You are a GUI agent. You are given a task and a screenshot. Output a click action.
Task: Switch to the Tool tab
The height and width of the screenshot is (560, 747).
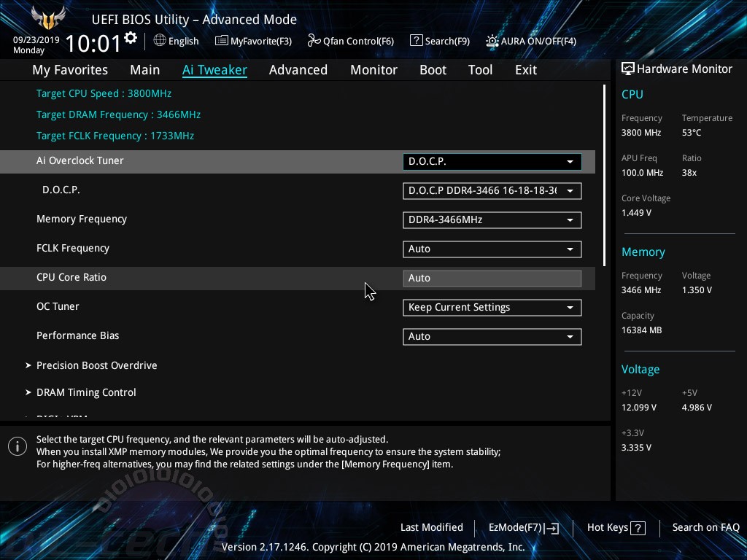(x=480, y=70)
